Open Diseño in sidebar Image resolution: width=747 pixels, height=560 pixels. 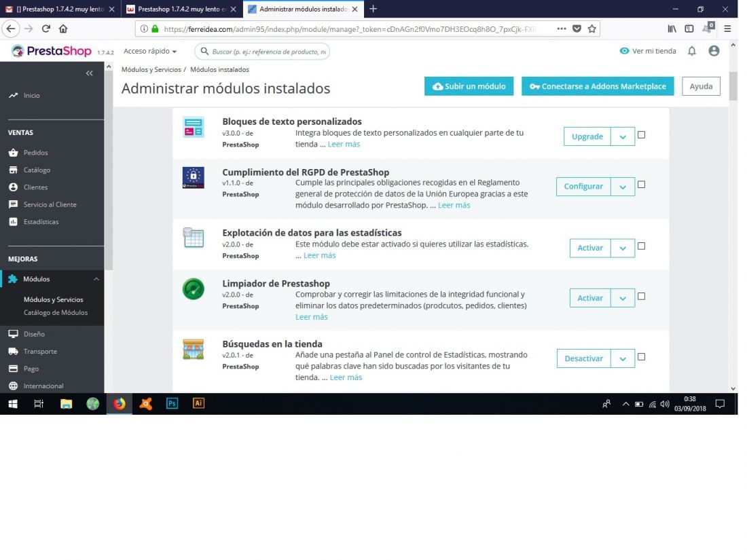(35, 334)
